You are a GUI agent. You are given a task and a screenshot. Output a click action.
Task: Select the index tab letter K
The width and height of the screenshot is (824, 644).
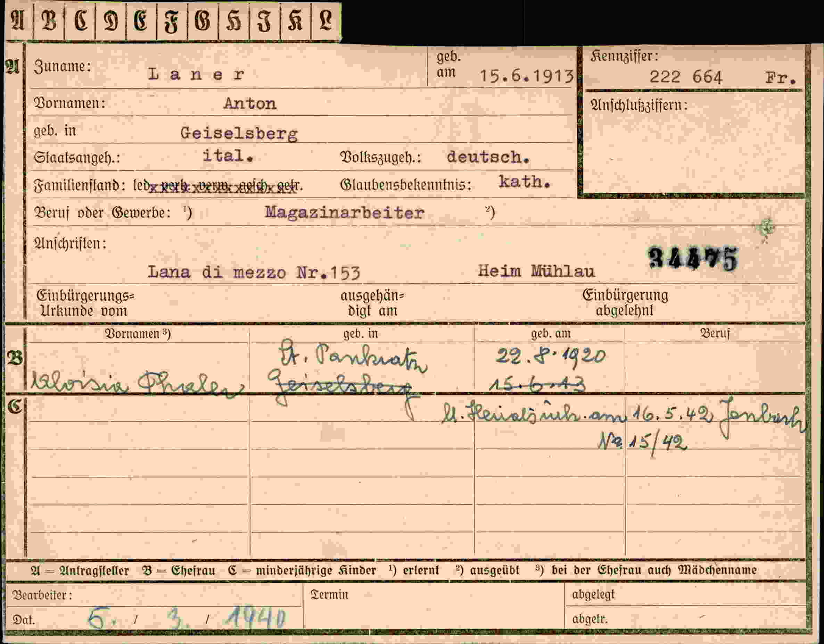click(x=295, y=20)
